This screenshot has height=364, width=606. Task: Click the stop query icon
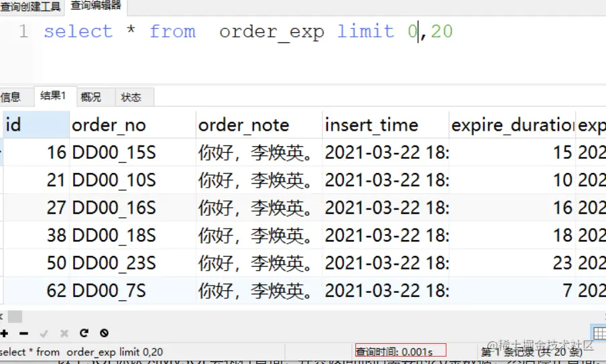click(104, 333)
